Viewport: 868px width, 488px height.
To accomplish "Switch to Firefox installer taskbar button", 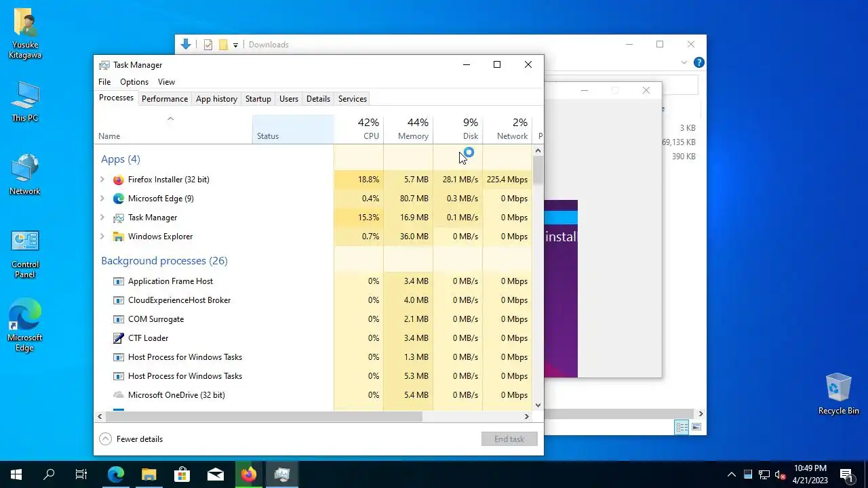I will [248, 474].
